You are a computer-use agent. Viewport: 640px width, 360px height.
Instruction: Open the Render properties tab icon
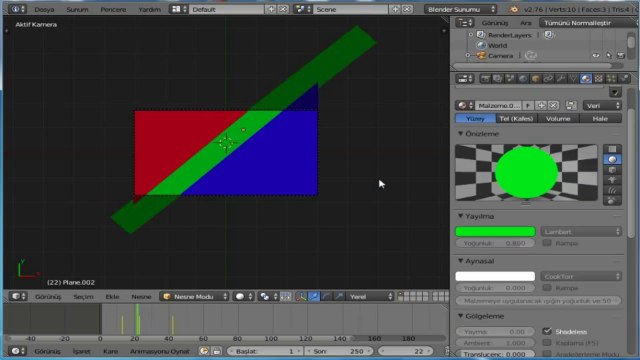(x=485, y=79)
